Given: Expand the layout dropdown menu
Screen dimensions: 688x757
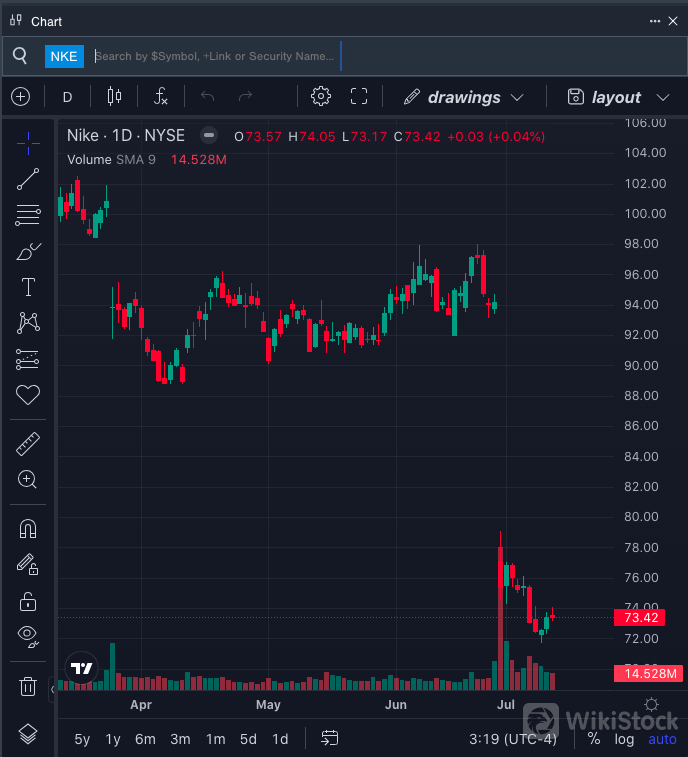Looking at the screenshot, I should pyautogui.click(x=617, y=97).
